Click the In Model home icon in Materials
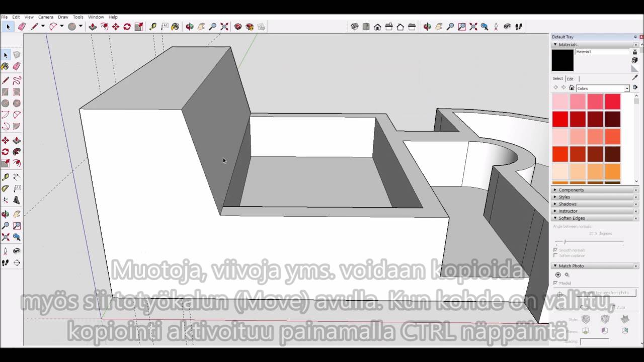This screenshot has height=362, width=644. (572, 88)
